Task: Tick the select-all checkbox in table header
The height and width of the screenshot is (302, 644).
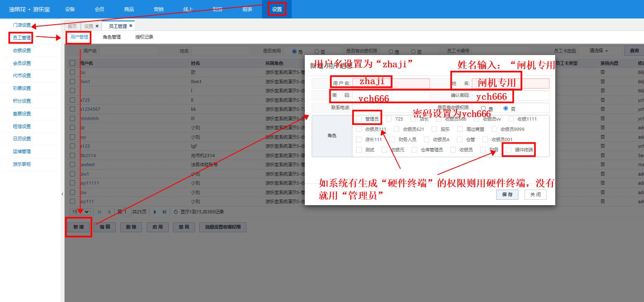Action: coord(72,63)
